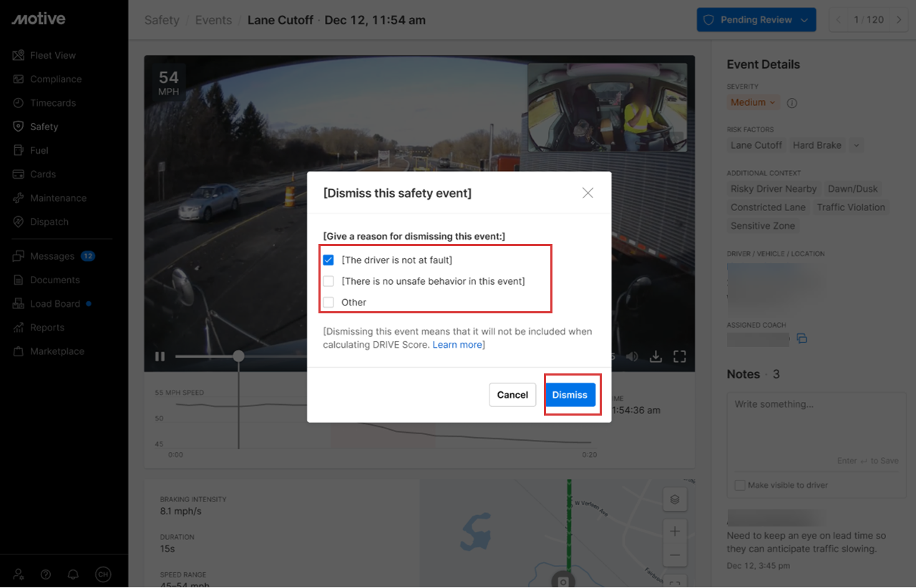Uncheck The driver is not at fault
Image resolution: width=916 pixels, height=588 pixels.
tap(328, 260)
